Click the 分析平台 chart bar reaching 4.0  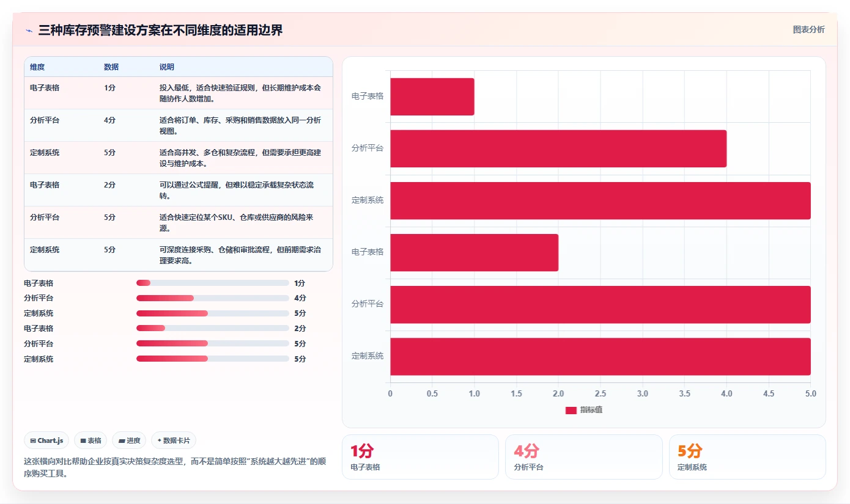(558, 148)
